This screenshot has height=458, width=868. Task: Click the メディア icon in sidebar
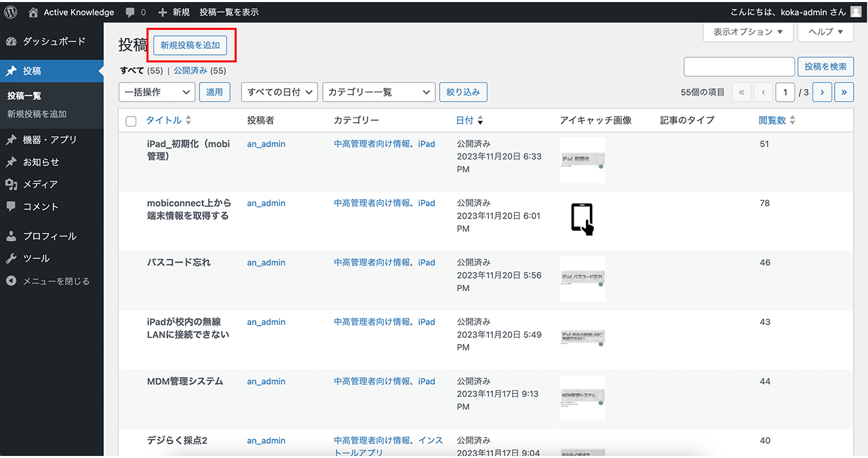[x=11, y=184]
